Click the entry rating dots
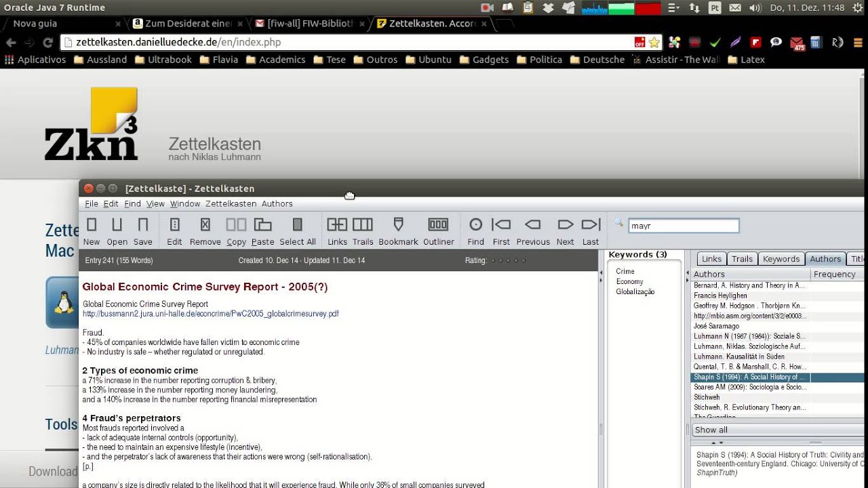Viewport: 868px width, 488px height. coord(508,260)
